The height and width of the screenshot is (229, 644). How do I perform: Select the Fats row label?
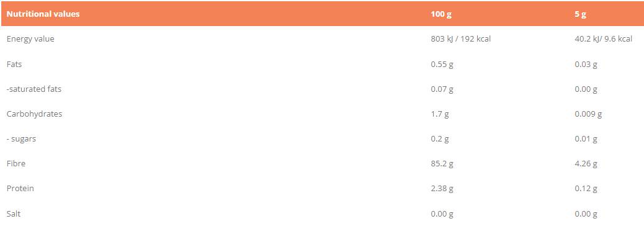point(14,64)
